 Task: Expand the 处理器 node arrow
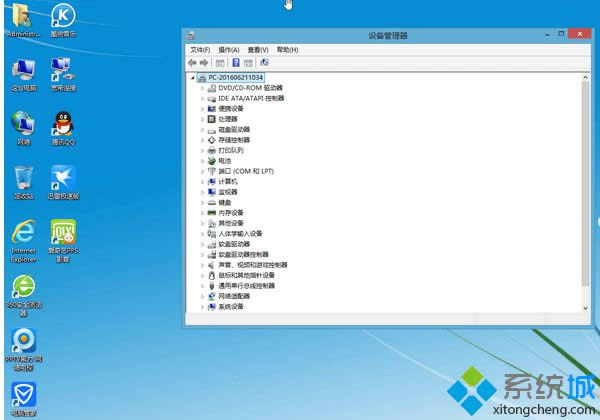(202, 119)
